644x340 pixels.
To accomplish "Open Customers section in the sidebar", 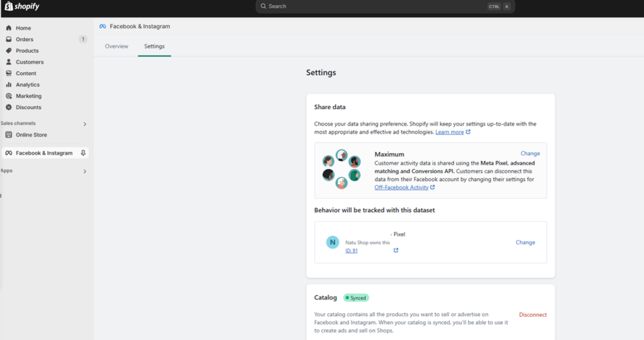I will pos(30,62).
